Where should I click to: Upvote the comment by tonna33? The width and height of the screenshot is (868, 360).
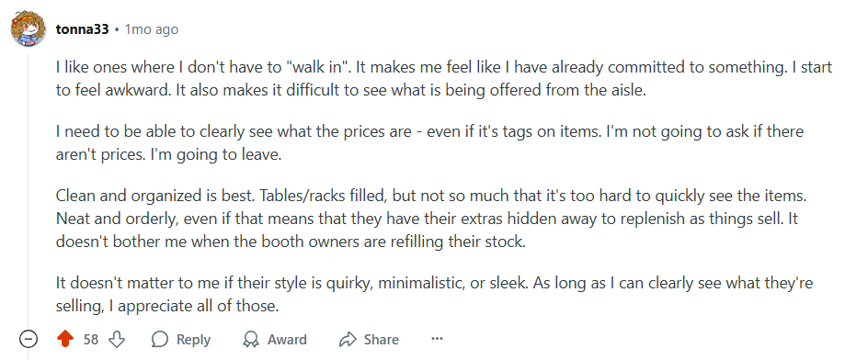click(65, 339)
